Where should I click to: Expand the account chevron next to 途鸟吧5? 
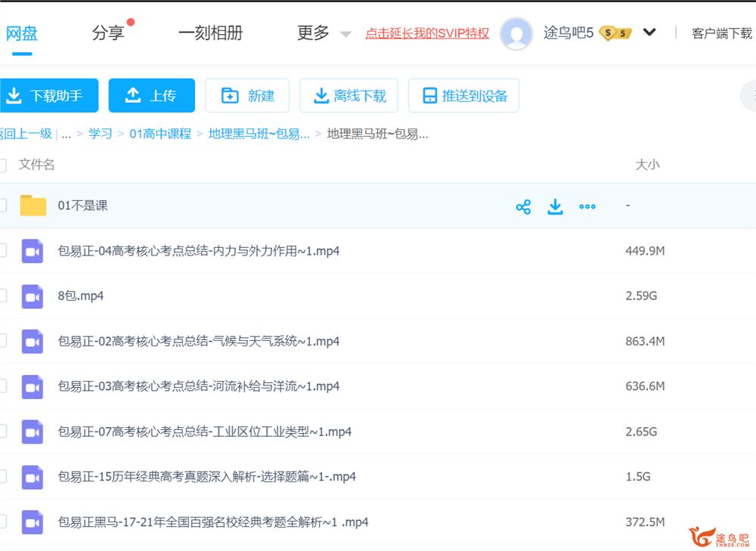point(649,33)
